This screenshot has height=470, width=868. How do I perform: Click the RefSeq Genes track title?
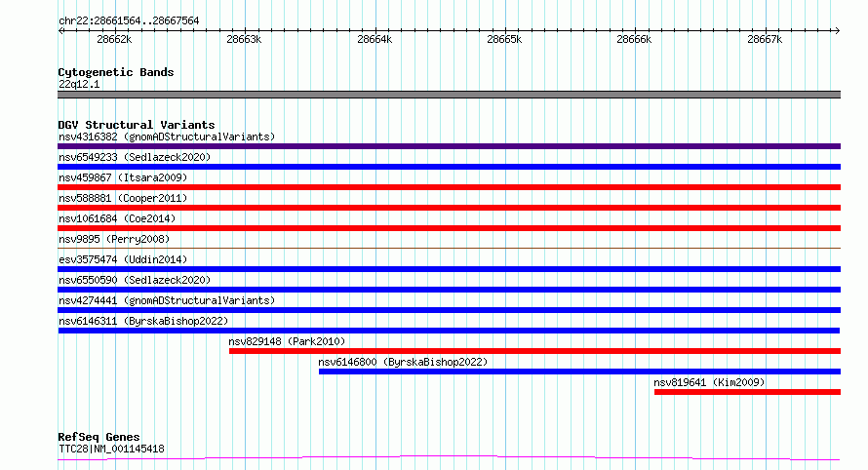click(99, 437)
